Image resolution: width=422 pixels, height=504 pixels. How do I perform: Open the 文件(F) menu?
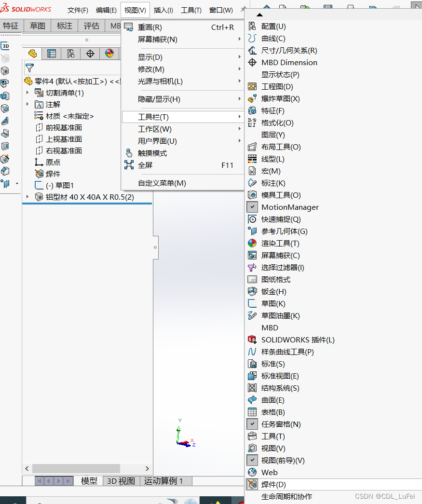pos(78,10)
